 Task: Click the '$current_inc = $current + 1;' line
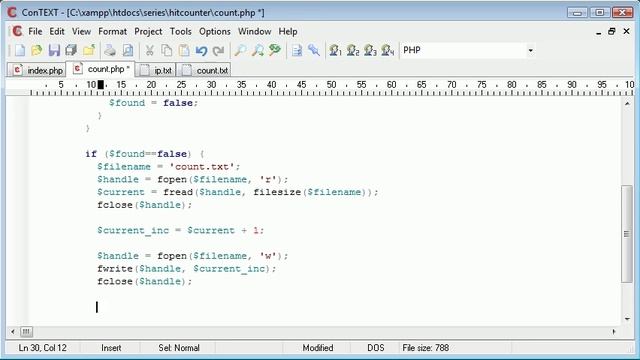[180, 230]
